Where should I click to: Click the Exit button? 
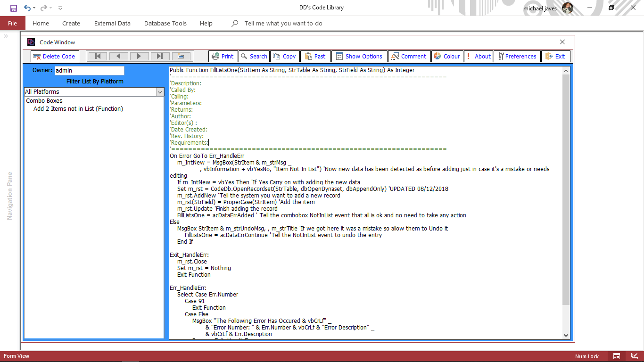click(556, 56)
